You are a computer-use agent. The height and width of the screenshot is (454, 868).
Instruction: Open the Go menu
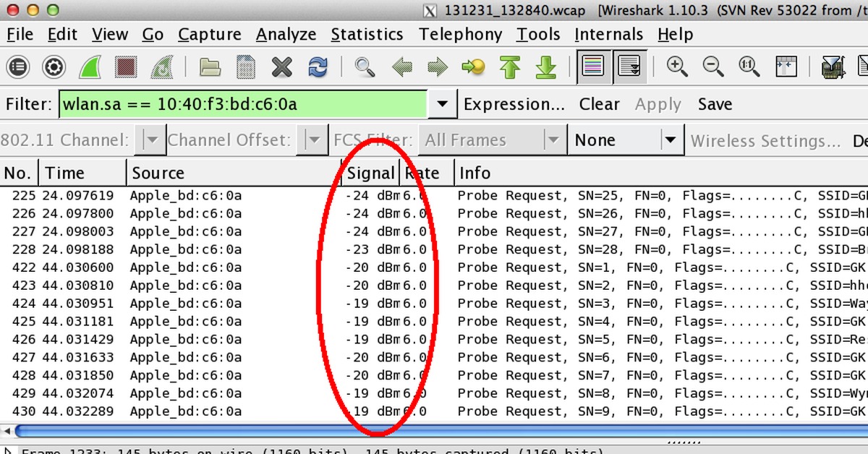point(153,34)
